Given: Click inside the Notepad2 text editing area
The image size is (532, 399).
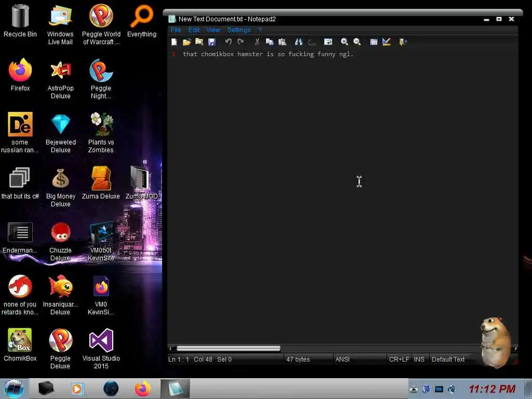Looking at the screenshot, I should coord(343,197).
